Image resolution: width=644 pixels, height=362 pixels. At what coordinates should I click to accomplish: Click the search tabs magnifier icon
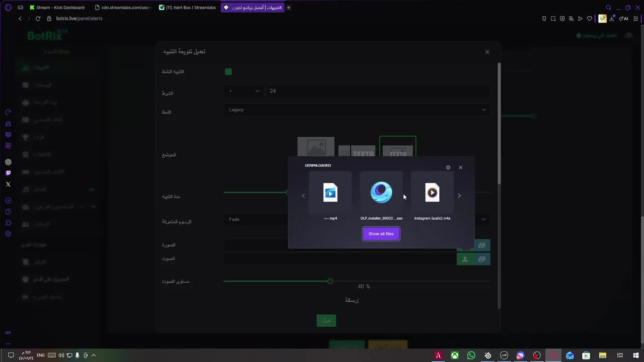click(x=608, y=8)
